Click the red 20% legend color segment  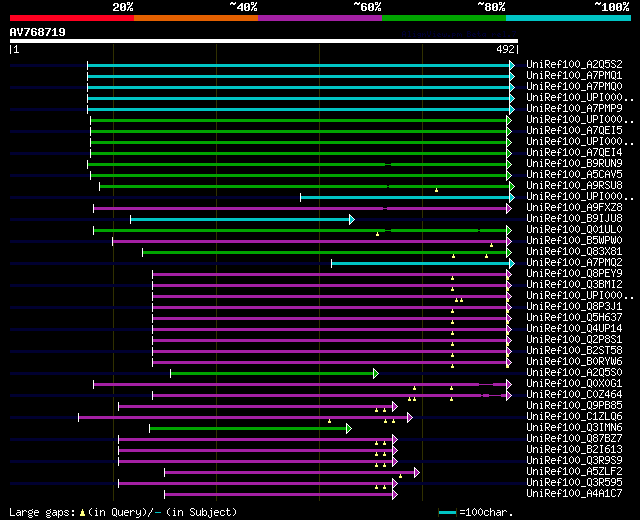point(72,18)
